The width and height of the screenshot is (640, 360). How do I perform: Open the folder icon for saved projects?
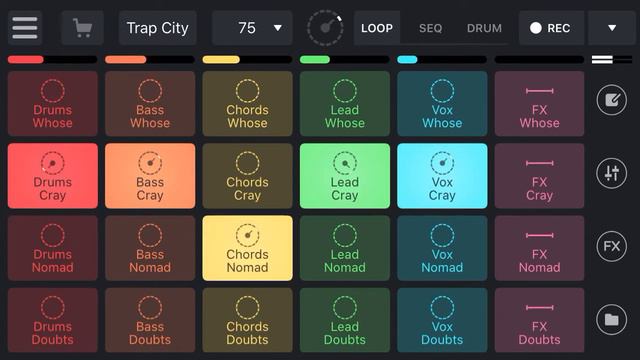pyautogui.click(x=611, y=319)
